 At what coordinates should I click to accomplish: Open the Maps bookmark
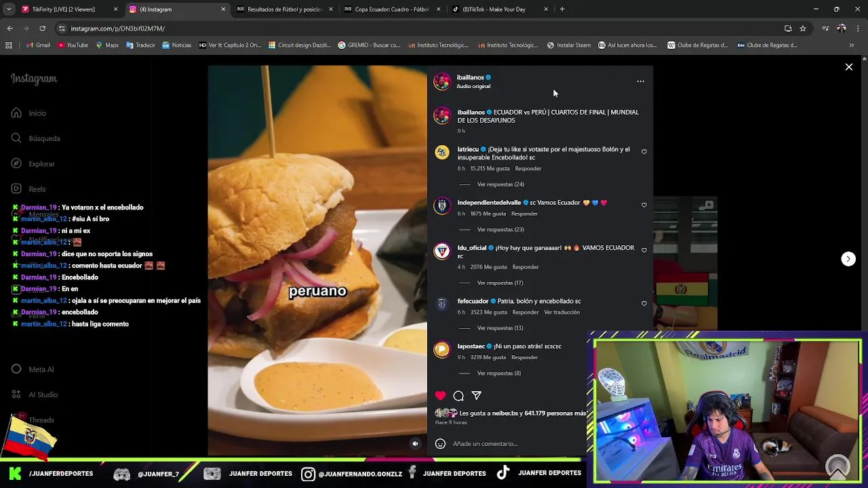pos(107,45)
